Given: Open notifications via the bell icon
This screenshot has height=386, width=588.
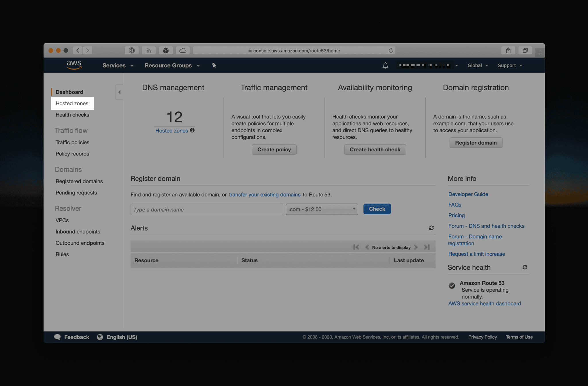Looking at the screenshot, I should pos(385,65).
